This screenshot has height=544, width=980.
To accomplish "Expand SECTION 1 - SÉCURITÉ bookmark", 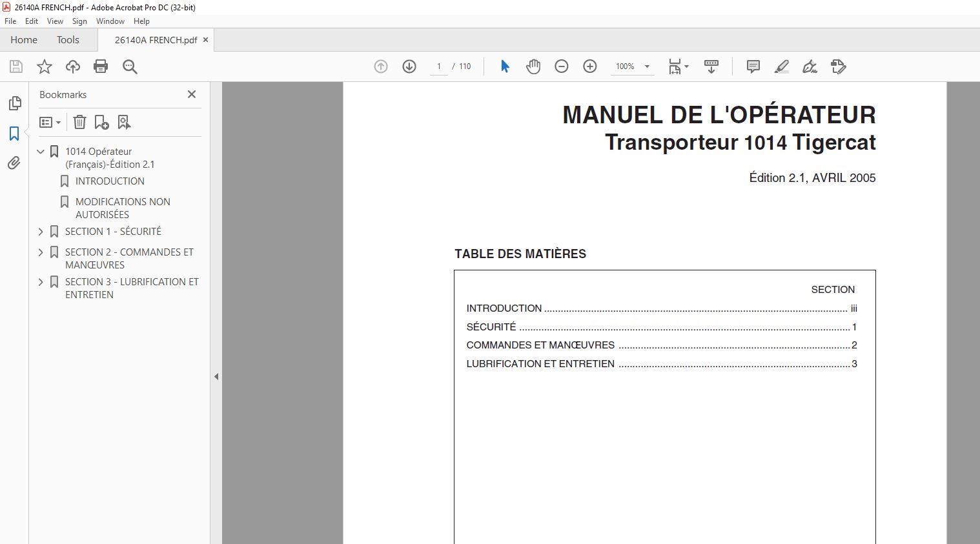I will [x=41, y=232].
